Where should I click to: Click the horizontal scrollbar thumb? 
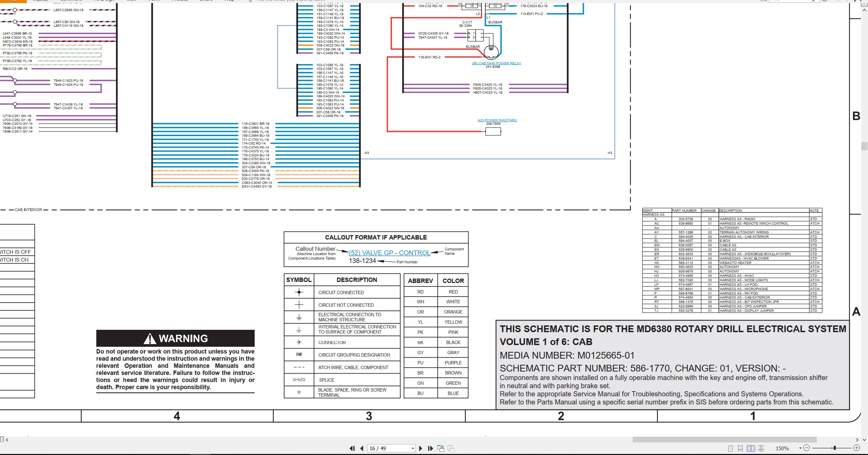coord(724,440)
